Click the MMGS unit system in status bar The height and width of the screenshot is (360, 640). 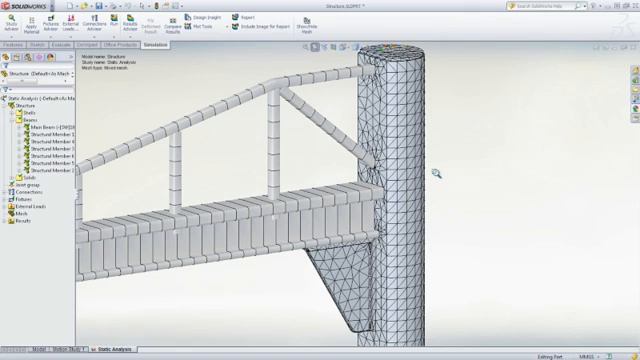(587, 357)
